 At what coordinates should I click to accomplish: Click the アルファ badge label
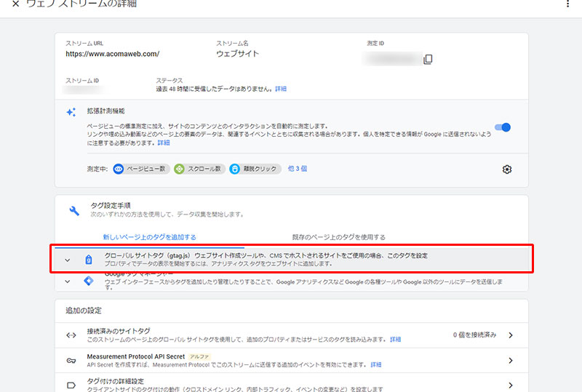(x=199, y=356)
